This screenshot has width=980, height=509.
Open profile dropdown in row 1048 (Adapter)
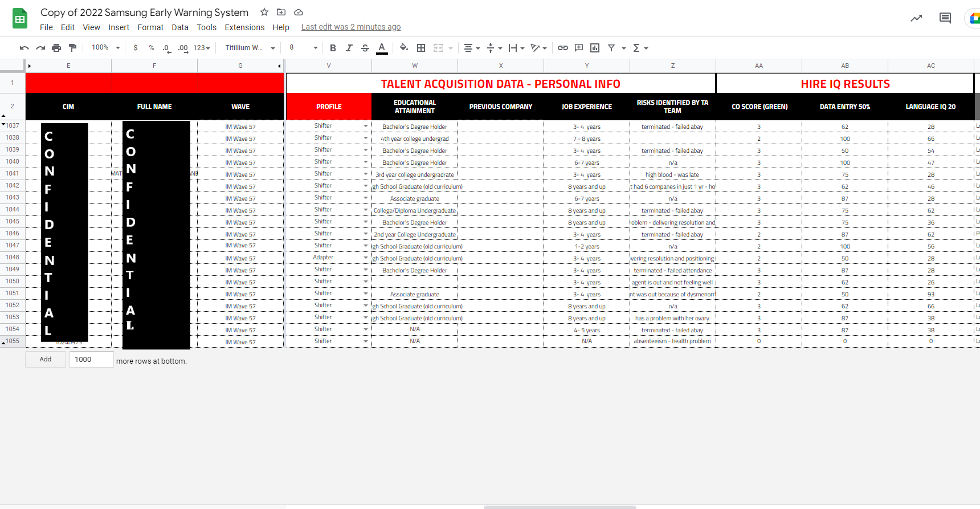click(366, 258)
